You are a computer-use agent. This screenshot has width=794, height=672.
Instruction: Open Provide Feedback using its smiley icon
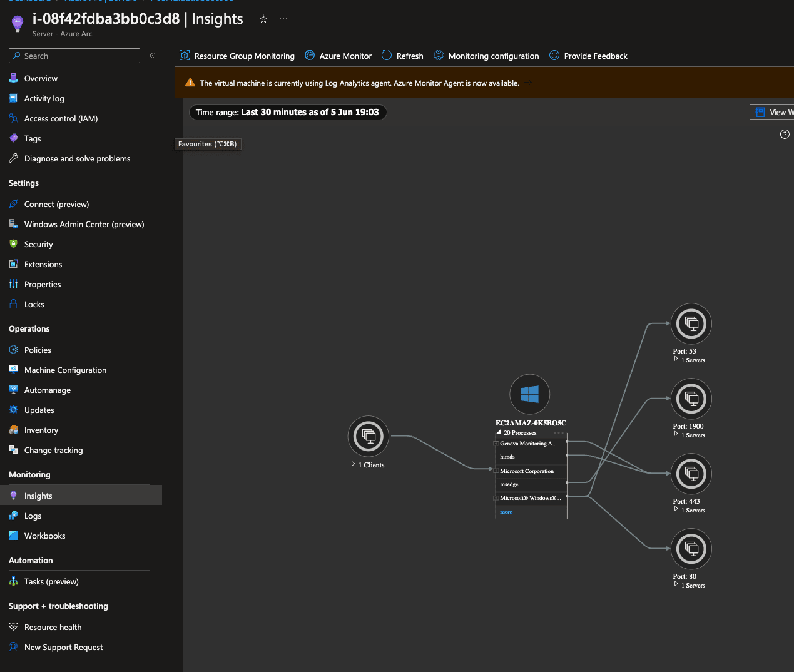pos(554,55)
